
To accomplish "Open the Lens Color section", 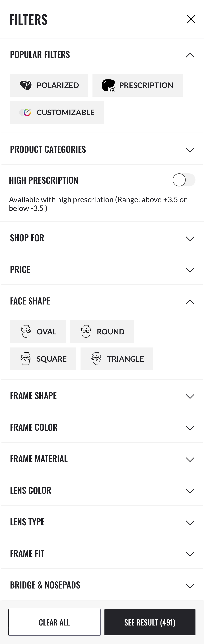I will pos(190,491).
